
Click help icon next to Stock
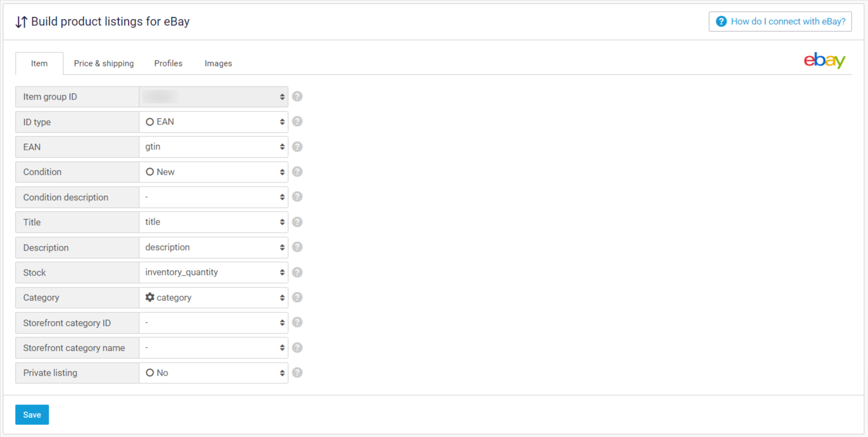tap(297, 272)
